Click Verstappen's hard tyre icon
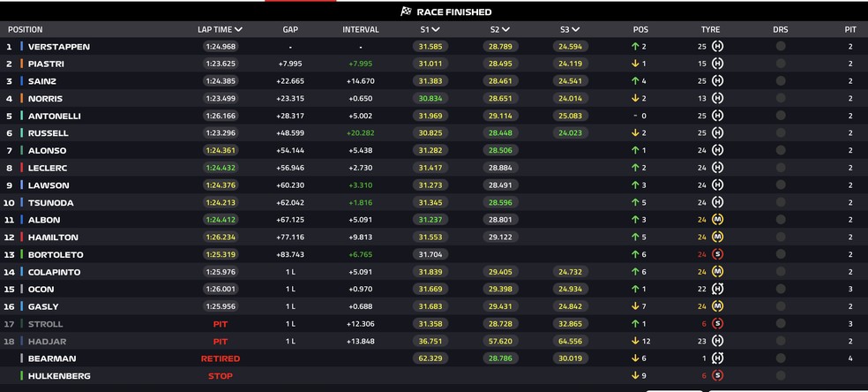This screenshot has height=392, width=868. pyautogui.click(x=717, y=46)
